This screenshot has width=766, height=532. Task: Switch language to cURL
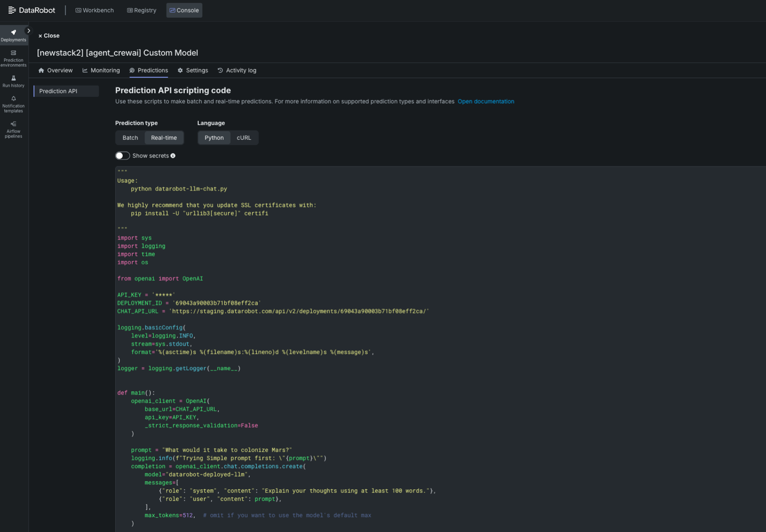[244, 138]
